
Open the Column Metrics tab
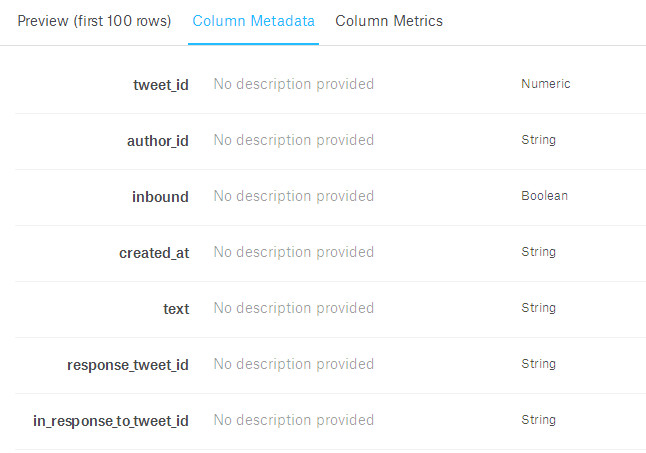(389, 21)
